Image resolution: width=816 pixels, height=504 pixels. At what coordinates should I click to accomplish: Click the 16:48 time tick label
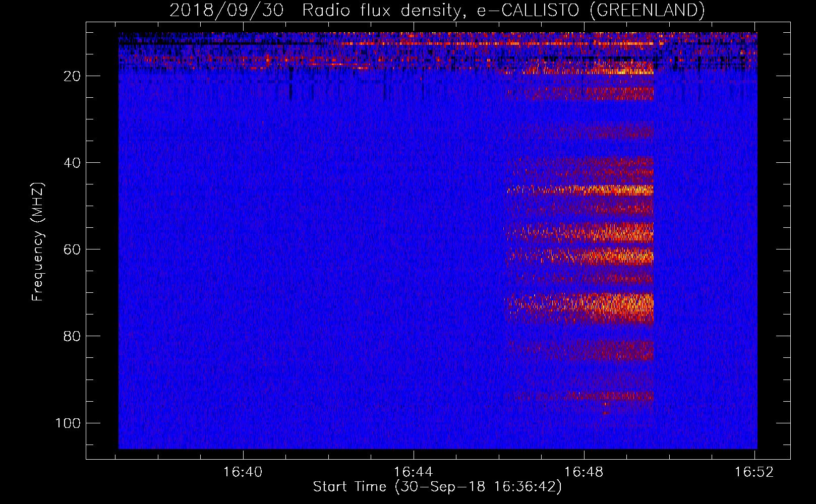pos(584,472)
